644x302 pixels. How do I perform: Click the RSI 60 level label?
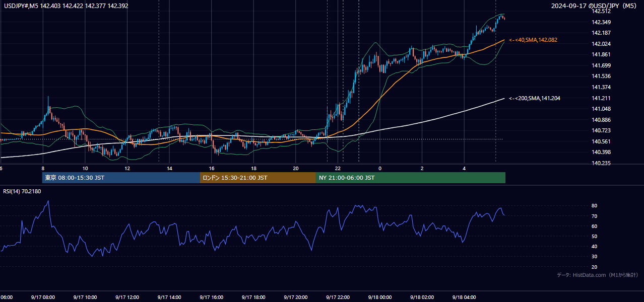595,226
